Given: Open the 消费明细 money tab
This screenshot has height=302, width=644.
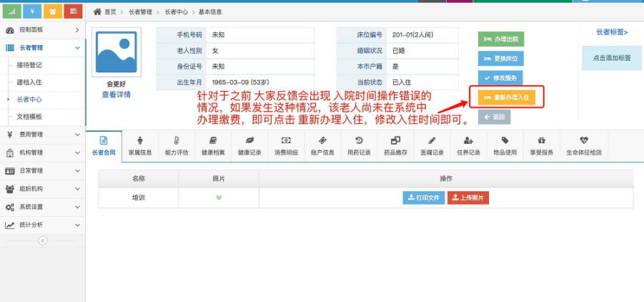Looking at the screenshot, I should pos(285,145).
